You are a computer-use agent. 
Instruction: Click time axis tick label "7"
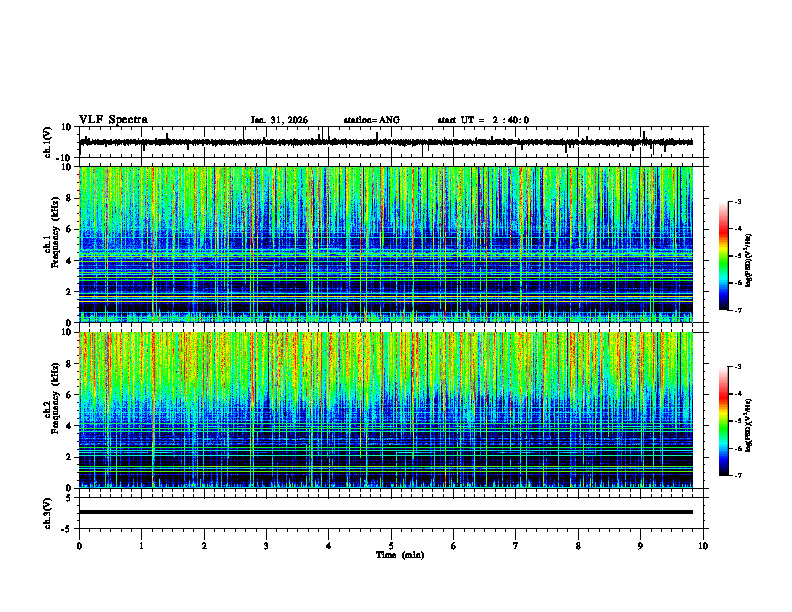pyautogui.click(x=516, y=546)
